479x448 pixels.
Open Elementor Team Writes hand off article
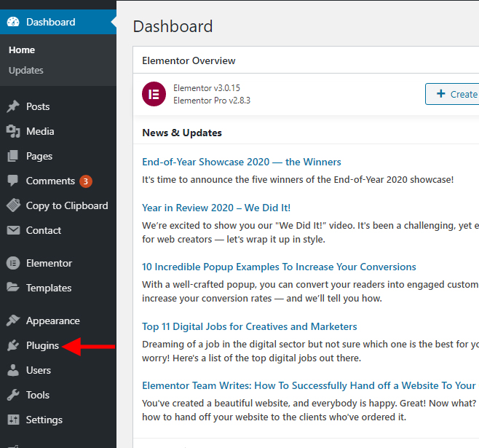click(309, 385)
